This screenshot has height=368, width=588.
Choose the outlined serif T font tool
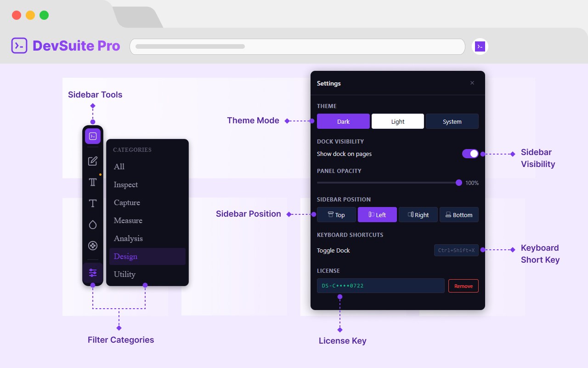click(93, 182)
